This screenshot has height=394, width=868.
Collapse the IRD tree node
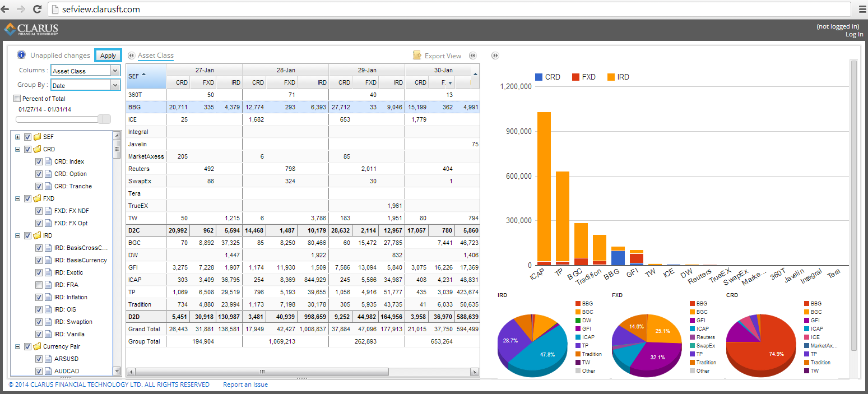point(18,235)
